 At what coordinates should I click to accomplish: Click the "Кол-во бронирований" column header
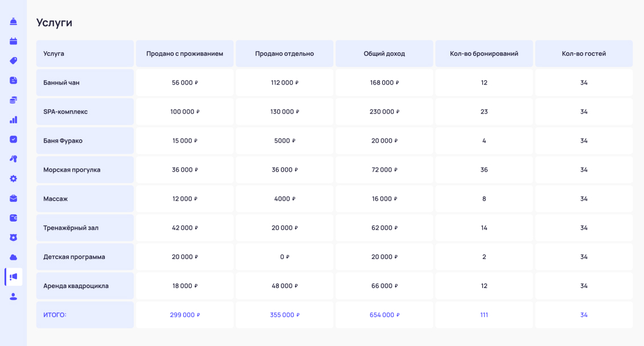coord(484,53)
